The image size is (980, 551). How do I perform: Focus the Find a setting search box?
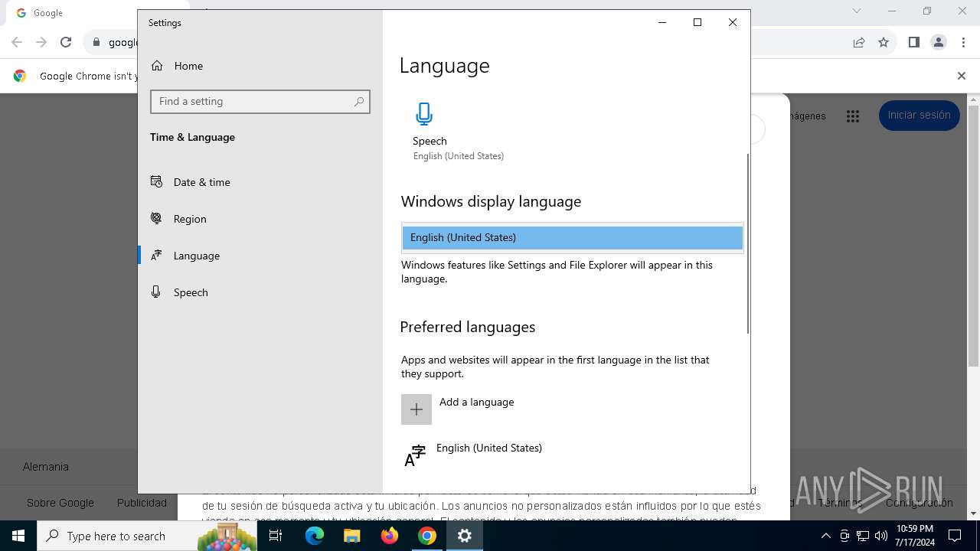(260, 101)
